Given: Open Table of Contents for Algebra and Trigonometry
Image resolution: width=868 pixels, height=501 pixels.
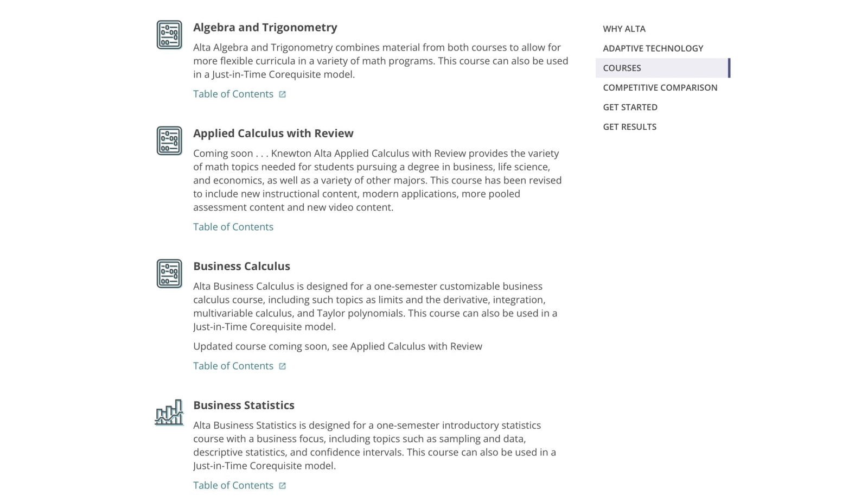Looking at the screenshot, I should tap(233, 93).
